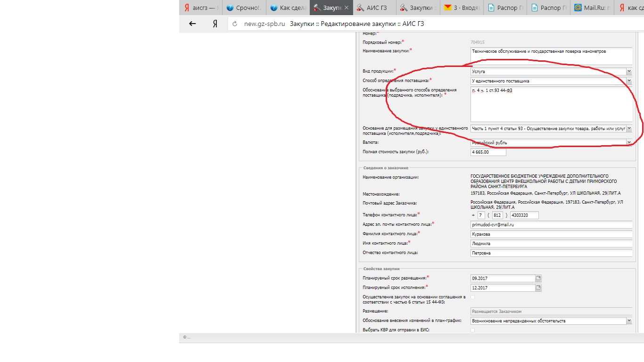Click the contact surname field 'Куракова'
The width and height of the screenshot is (644, 362).
(x=551, y=234)
